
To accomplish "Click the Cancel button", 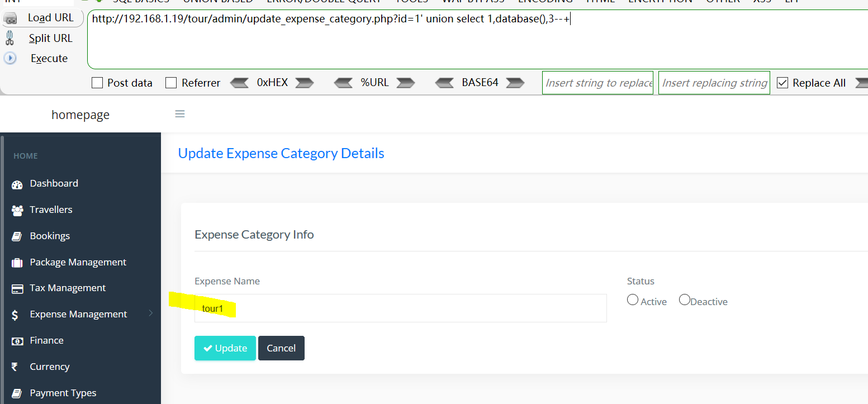I will [x=281, y=348].
